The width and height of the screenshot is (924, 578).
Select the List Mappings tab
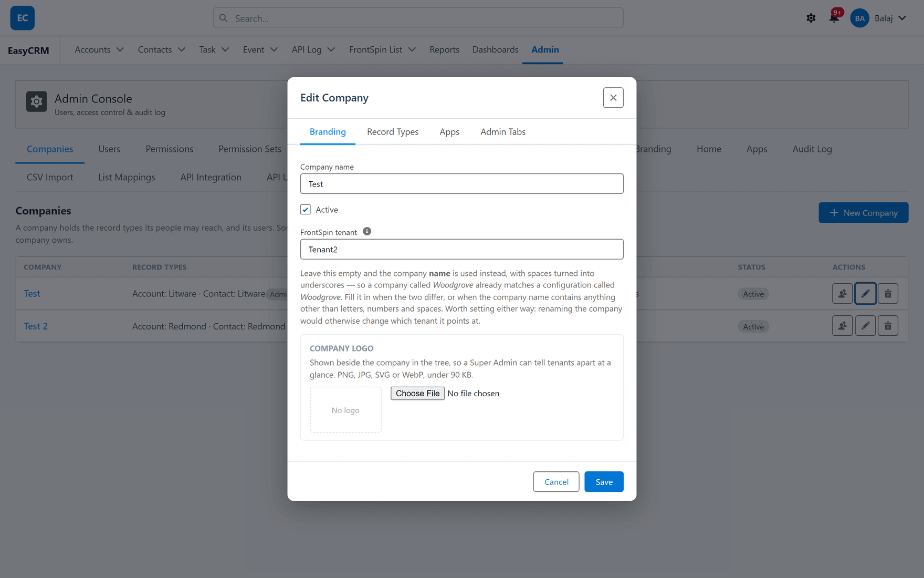(x=127, y=178)
